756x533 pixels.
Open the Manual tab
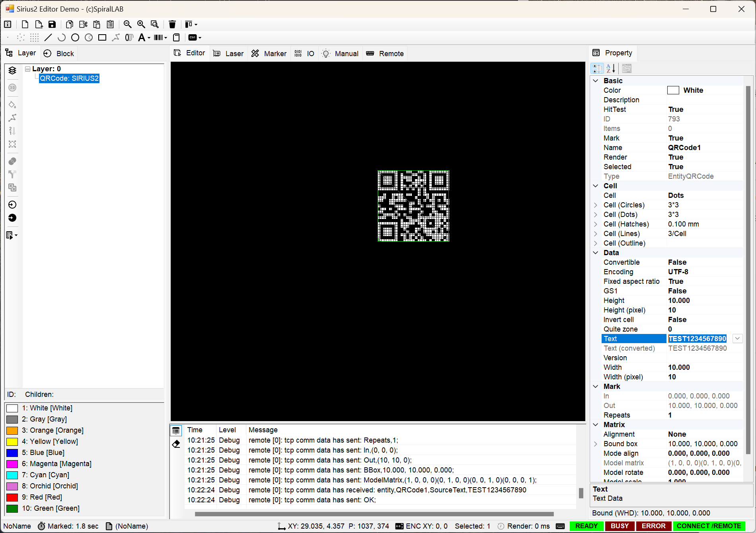pos(341,53)
